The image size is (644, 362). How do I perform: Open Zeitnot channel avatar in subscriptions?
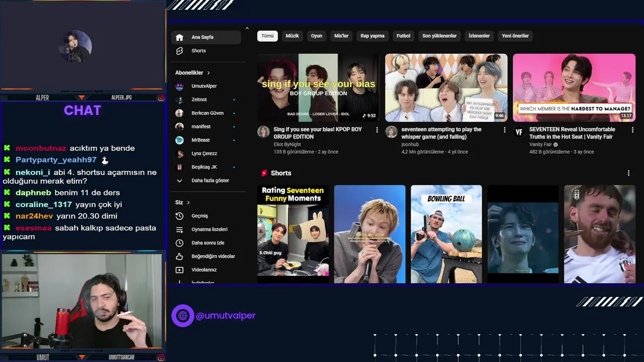180,100
